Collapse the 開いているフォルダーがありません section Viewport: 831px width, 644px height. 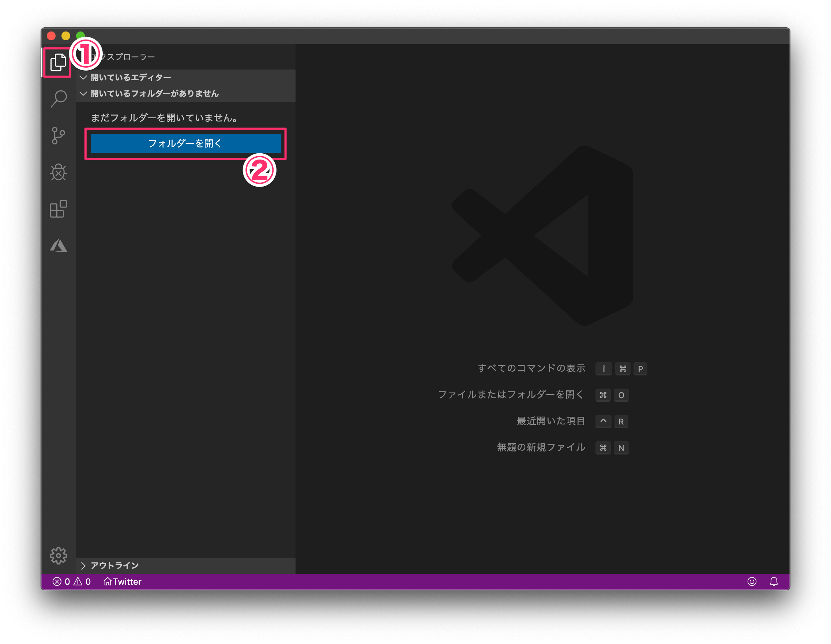coord(186,93)
